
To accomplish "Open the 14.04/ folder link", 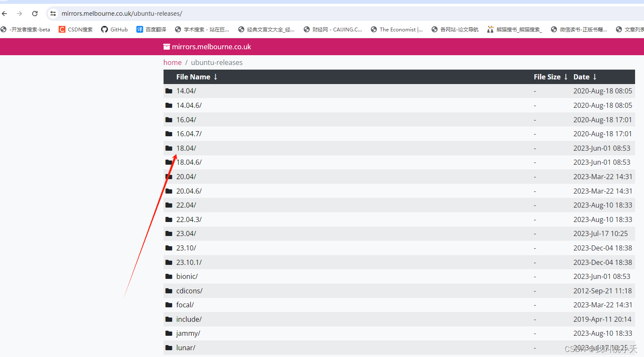I will (x=186, y=91).
